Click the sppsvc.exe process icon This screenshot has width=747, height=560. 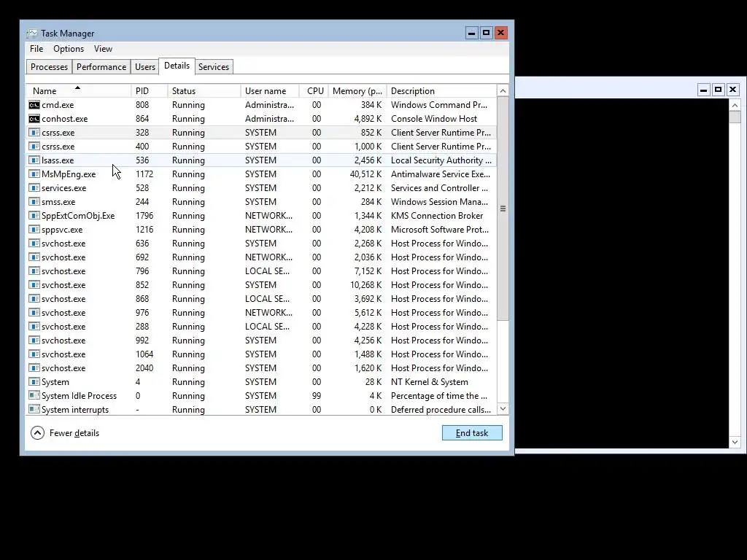pos(34,229)
